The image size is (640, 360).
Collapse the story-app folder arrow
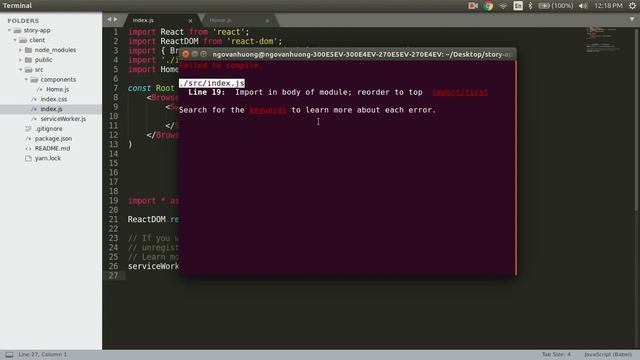9,30
